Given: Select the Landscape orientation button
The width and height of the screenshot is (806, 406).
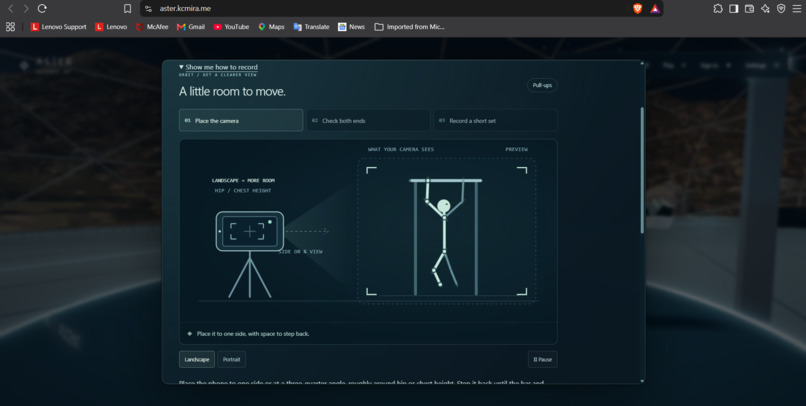Looking at the screenshot, I should 197,359.
